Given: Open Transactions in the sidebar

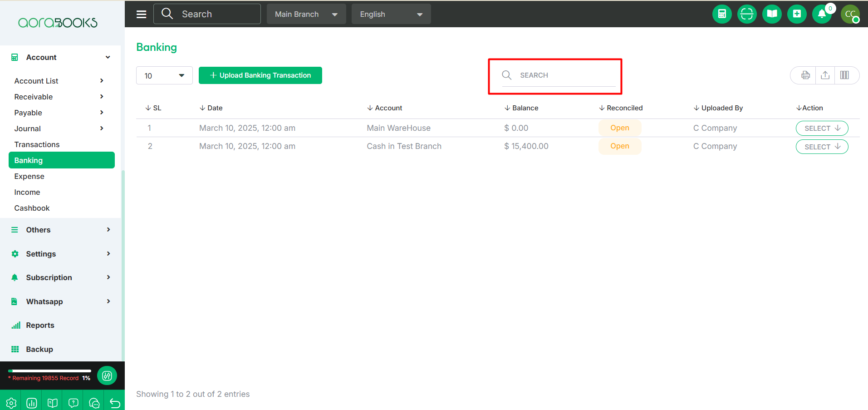Looking at the screenshot, I should (x=37, y=144).
